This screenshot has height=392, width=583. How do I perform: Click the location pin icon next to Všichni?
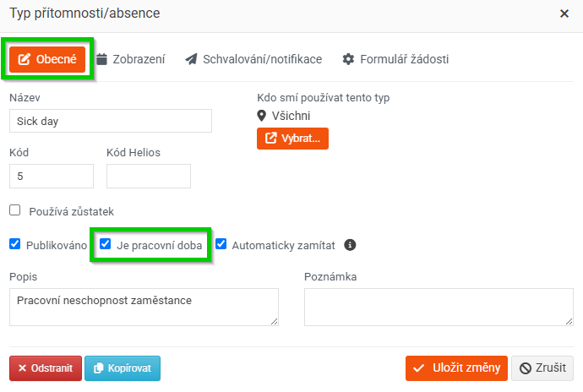(261, 116)
